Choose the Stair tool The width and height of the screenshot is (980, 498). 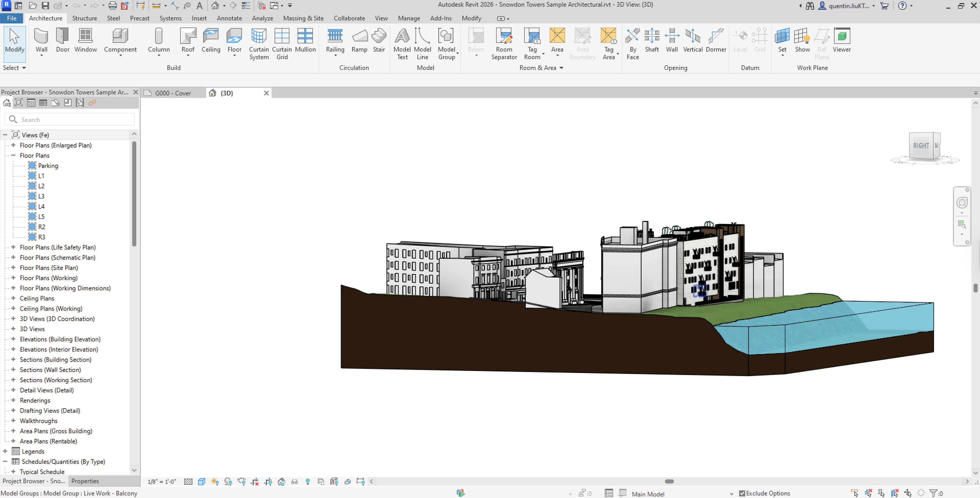378,40
